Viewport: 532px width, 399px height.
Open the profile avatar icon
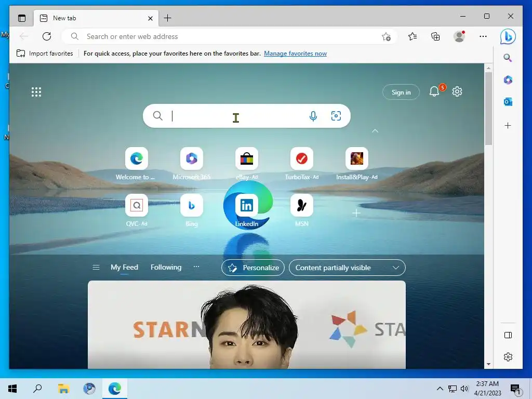click(459, 36)
